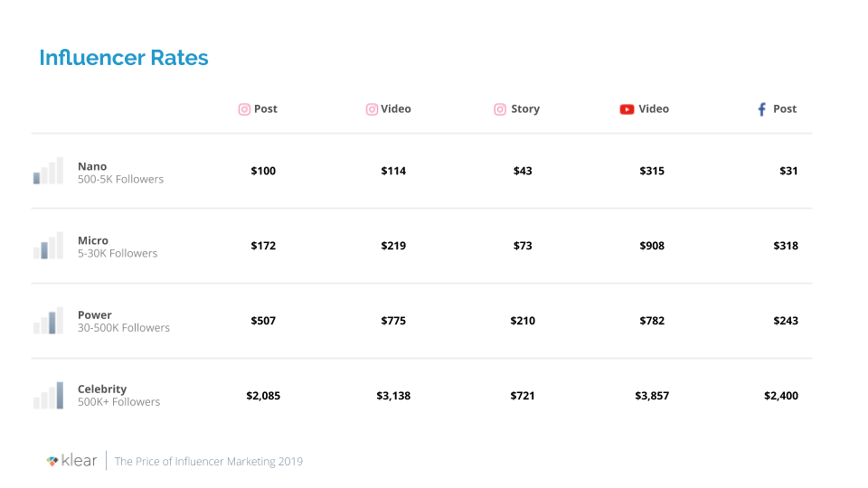
Task: Select the Celebrity row label
Action: 102,389
